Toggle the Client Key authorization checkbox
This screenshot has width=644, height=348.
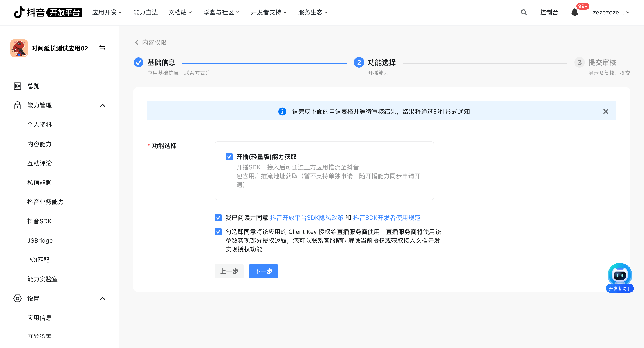click(218, 232)
